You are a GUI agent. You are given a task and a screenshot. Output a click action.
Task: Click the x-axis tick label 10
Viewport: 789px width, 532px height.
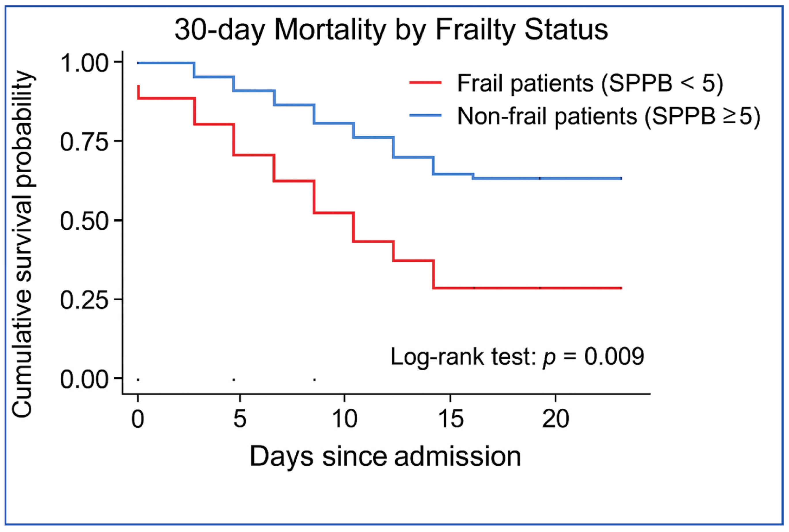tap(345, 419)
